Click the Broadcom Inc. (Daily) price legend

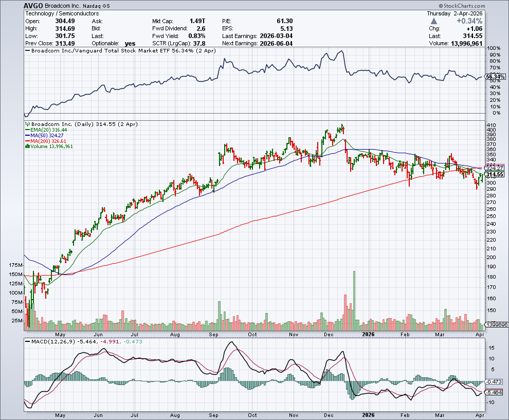point(81,124)
